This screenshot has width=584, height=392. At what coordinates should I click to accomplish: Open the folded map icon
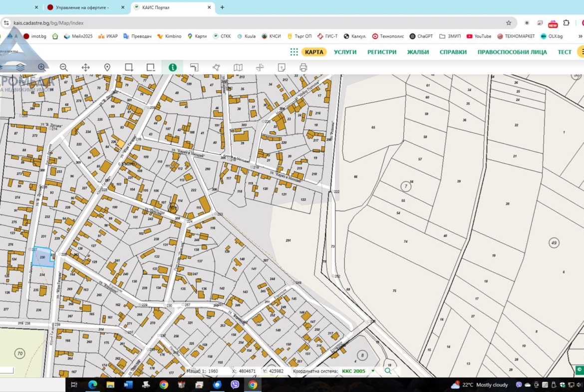(238, 67)
